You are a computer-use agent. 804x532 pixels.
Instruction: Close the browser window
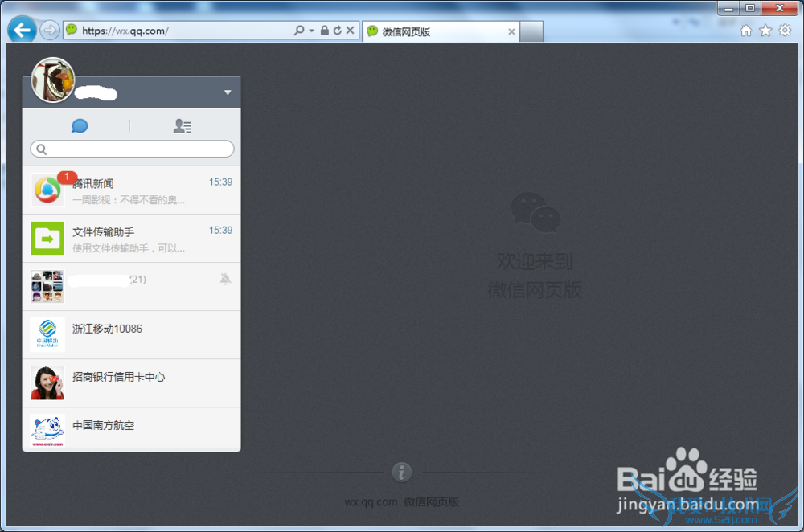[779, 8]
